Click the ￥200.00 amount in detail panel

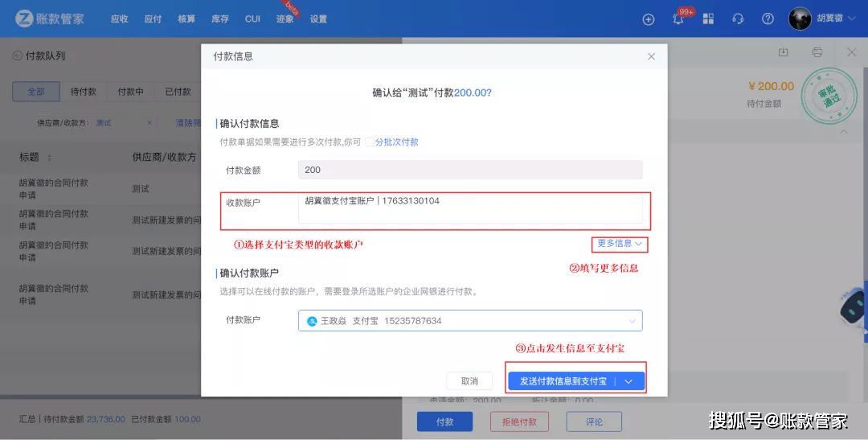click(771, 86)
